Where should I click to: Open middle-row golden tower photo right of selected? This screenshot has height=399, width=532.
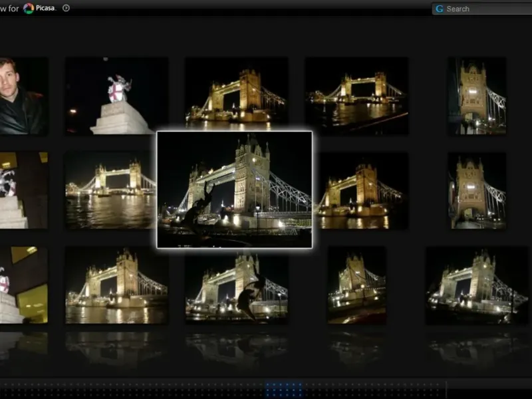[360, 190]
